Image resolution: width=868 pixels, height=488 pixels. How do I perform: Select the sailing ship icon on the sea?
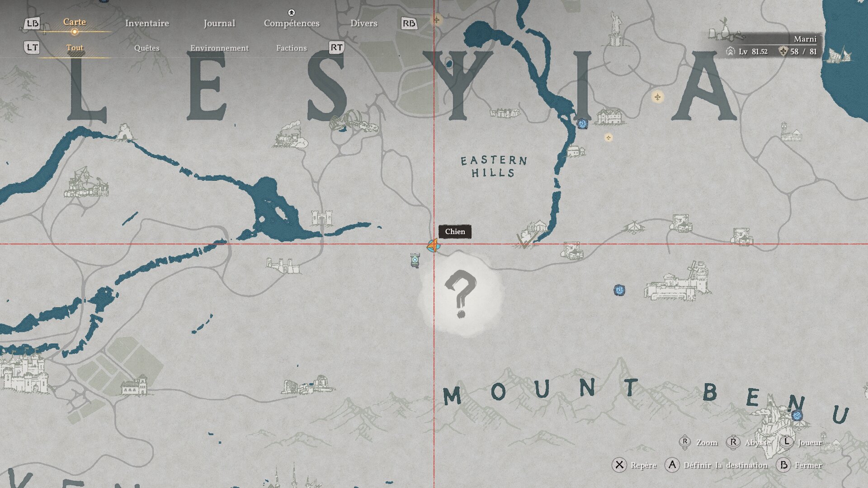click(840, 54)
